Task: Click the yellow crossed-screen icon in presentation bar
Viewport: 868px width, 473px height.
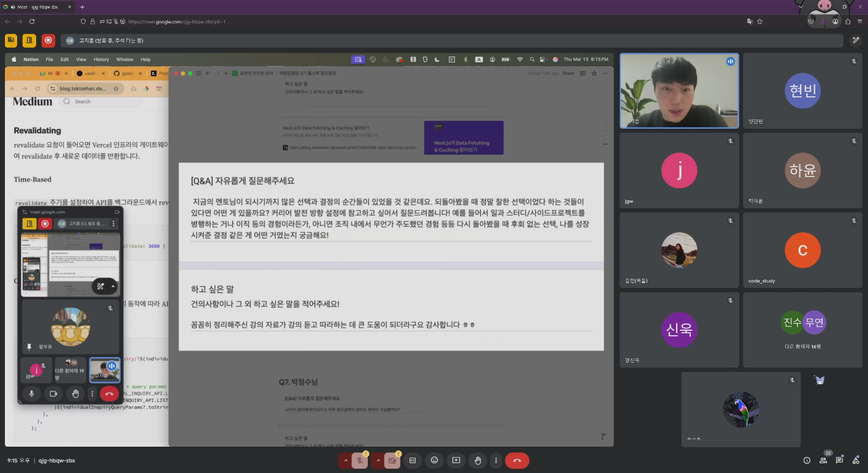Action: (11, 40)
